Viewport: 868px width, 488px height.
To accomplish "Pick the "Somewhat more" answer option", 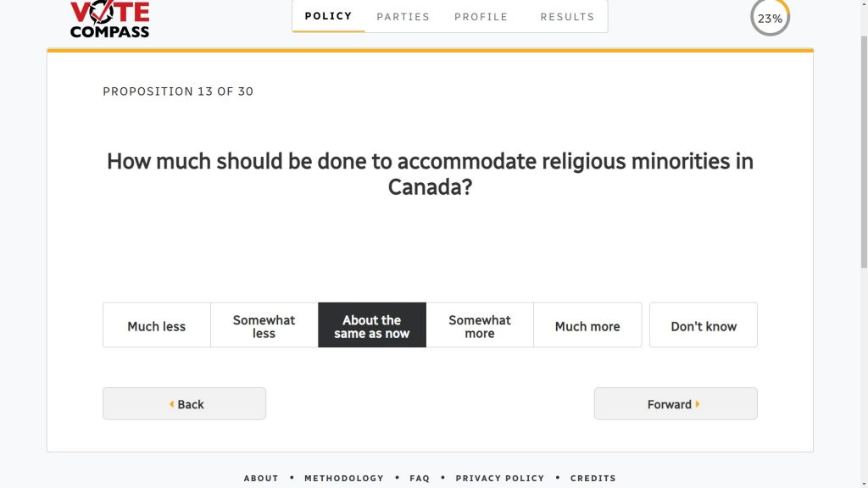I will pyautogui.click(x=480, y=325).
